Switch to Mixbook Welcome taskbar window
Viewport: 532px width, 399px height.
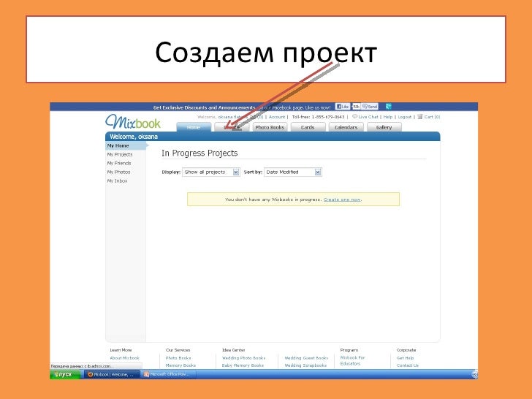click(x=111, y=374)
